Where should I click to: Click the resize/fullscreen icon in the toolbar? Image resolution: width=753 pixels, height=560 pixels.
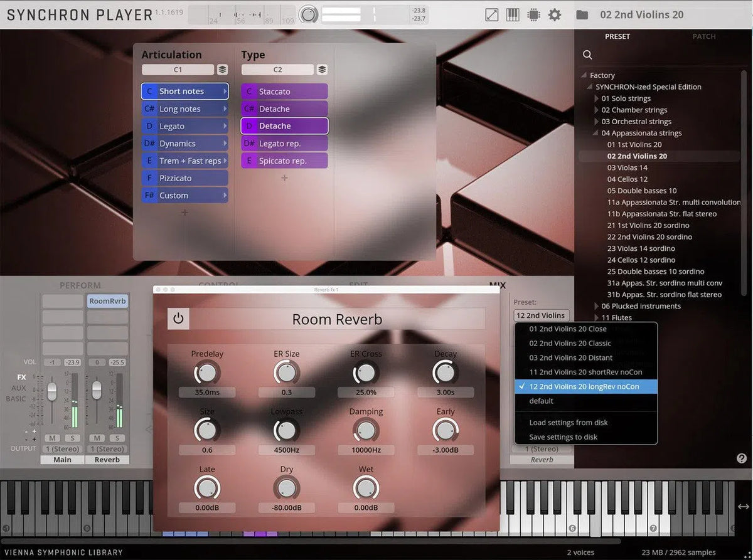[x=491, y=14]
